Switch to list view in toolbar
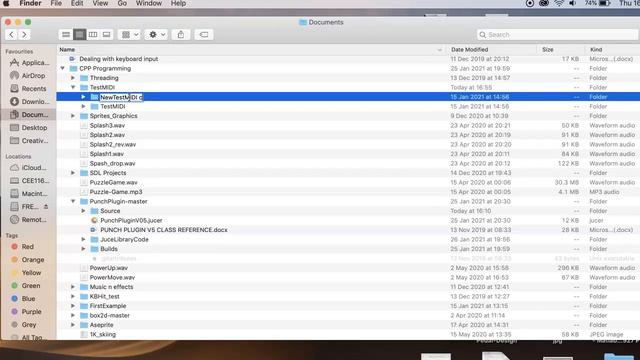The image size is (640, 360). coord(80,35)
